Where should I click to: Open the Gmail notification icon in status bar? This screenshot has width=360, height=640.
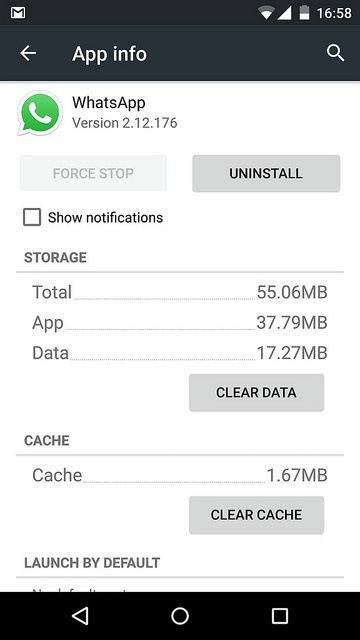[x=18, y=13]
